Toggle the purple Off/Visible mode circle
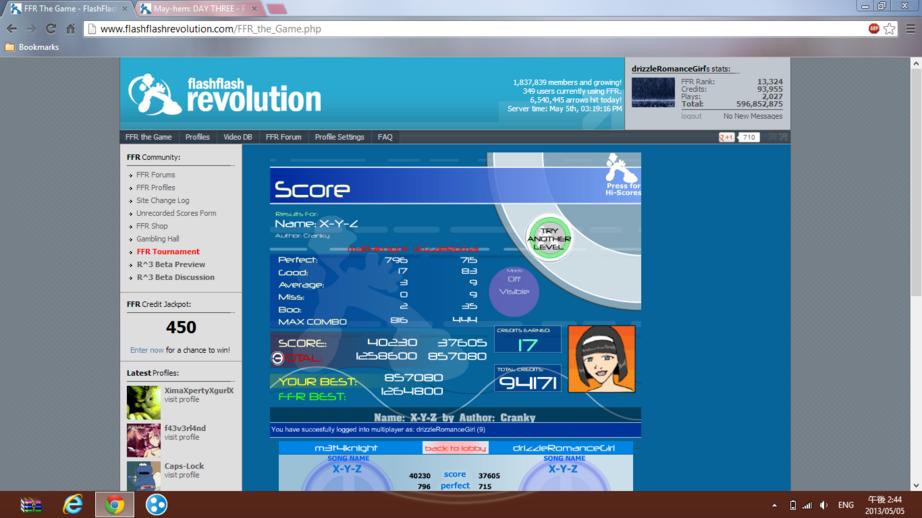The height and width of the screenshot is (518, 922). (514, 291)
